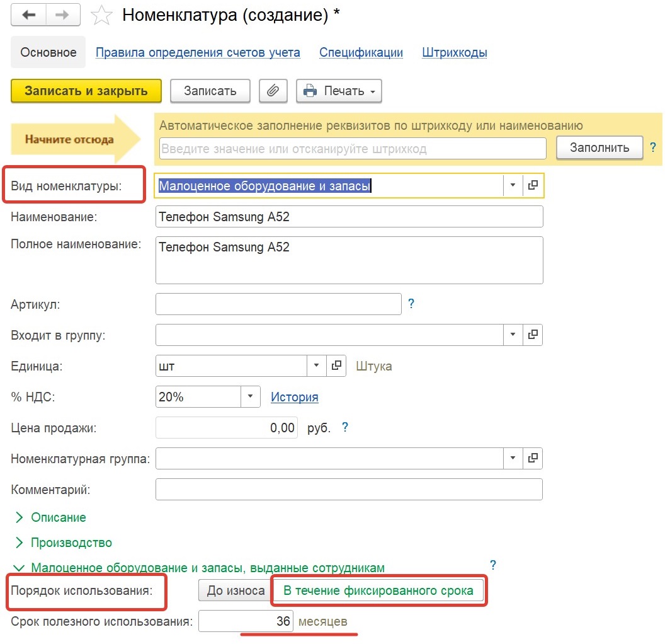Open the selected item for Номенклатурная группа
The height and width of the screenshot is (644, 670).
pos(533,458)
